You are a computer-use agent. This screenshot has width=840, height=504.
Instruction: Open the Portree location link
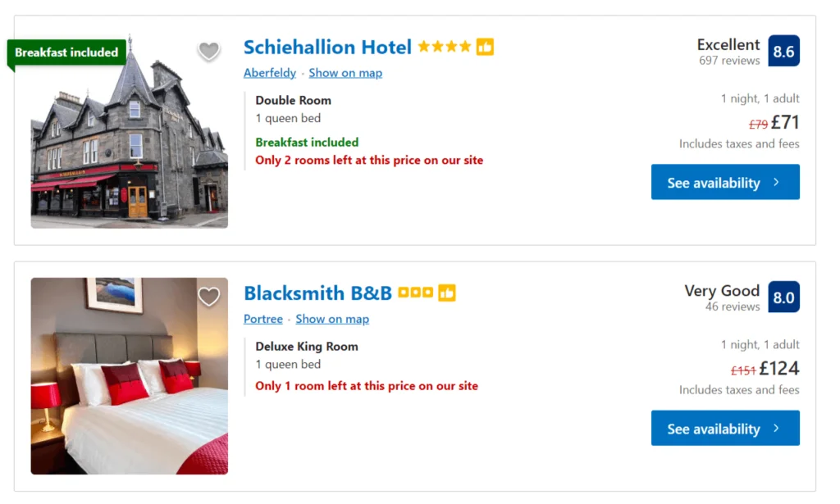tap(263, 320)
